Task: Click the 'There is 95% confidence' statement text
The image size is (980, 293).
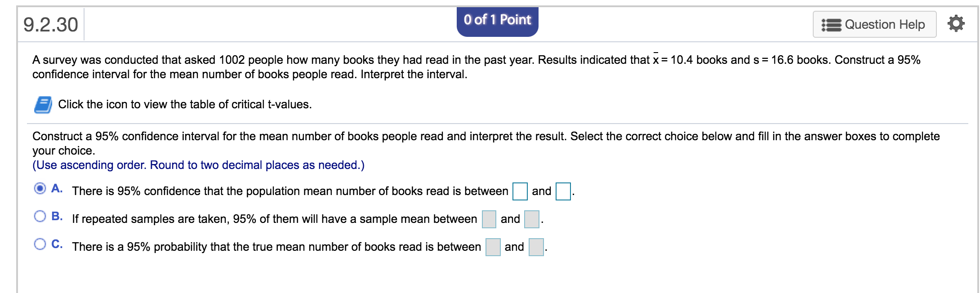Action: [x=290, y=191]
